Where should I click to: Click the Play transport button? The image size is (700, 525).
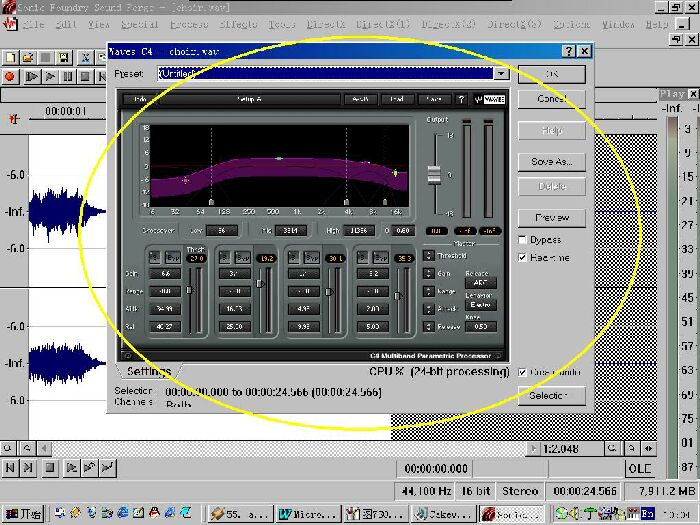[50, 76]
